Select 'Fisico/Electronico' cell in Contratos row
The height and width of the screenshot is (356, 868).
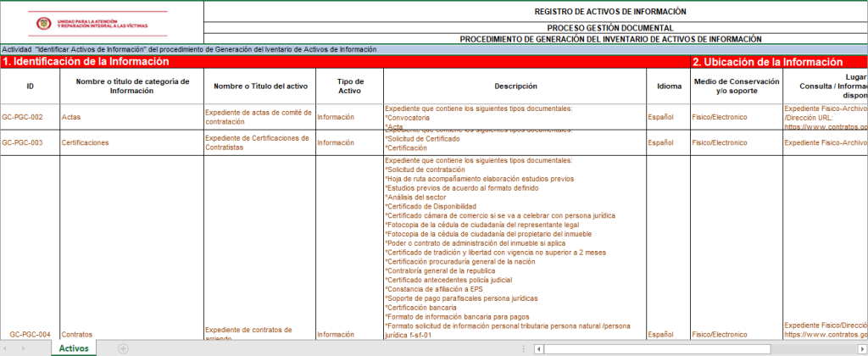click(x=737, y=248)
